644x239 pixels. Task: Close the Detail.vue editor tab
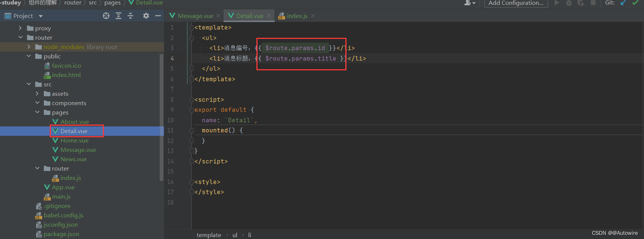click(x=269, y=16)
